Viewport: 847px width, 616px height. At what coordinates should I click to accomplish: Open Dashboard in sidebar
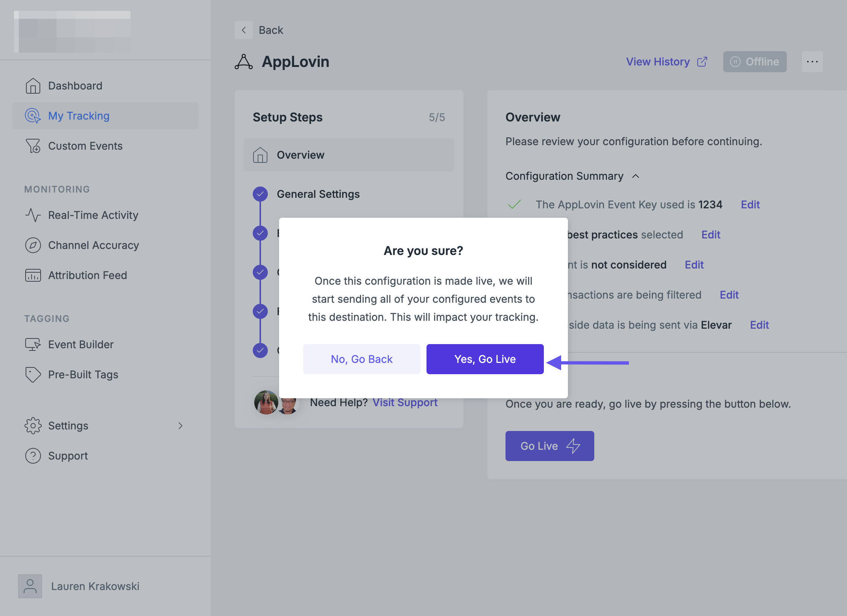tap(105, 86)
